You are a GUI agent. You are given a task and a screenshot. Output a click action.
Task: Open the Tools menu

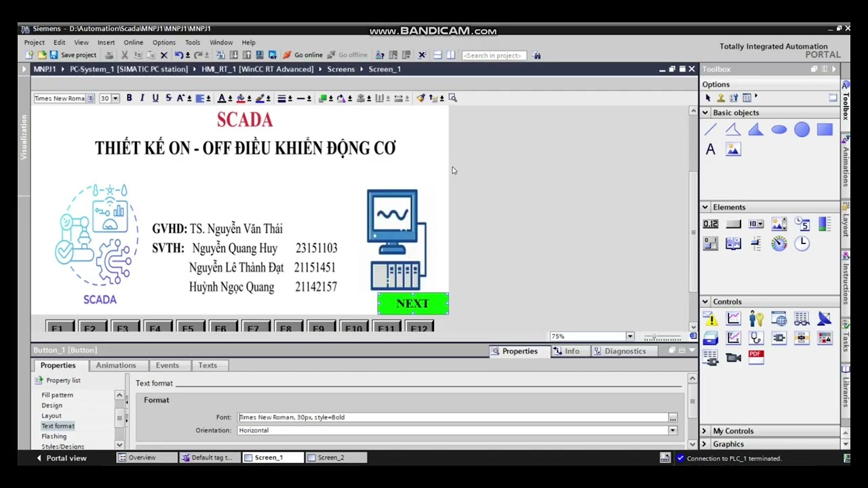tap(193, 42)
